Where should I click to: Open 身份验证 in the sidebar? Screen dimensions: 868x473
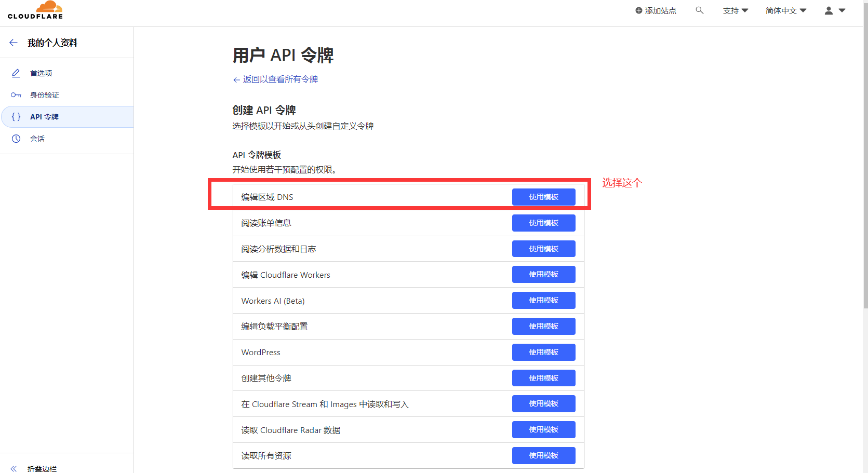coord(66,95)
